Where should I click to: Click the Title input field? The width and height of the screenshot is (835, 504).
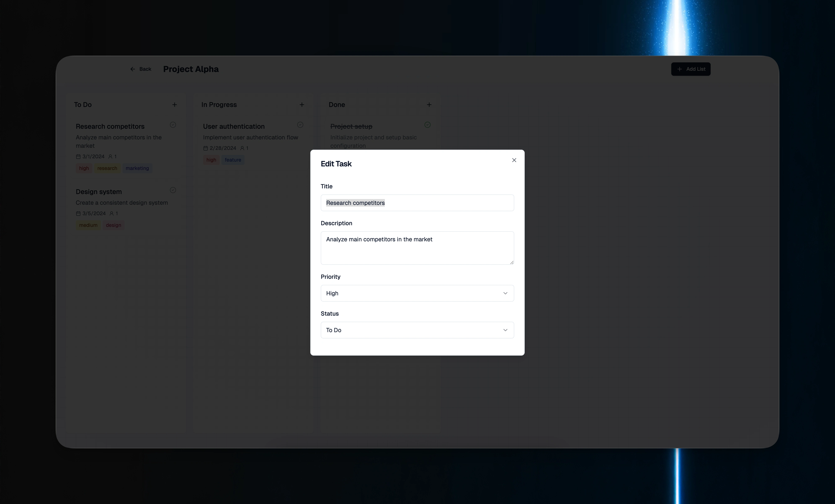[417, 203]
